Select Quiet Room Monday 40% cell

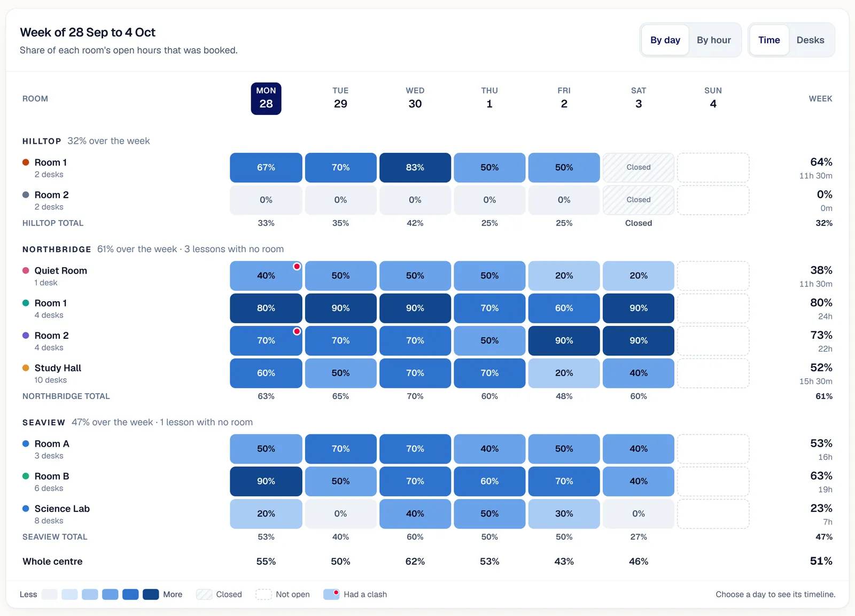(266, 276)
